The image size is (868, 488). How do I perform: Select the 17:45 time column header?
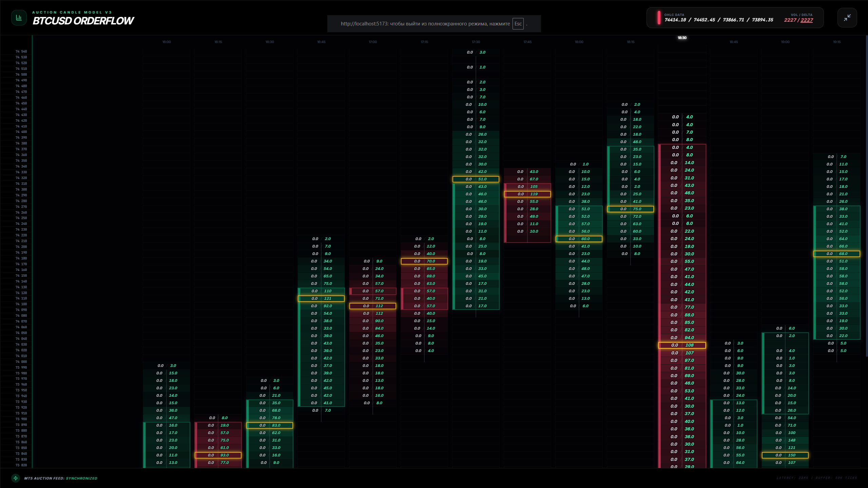coord(527,42)
